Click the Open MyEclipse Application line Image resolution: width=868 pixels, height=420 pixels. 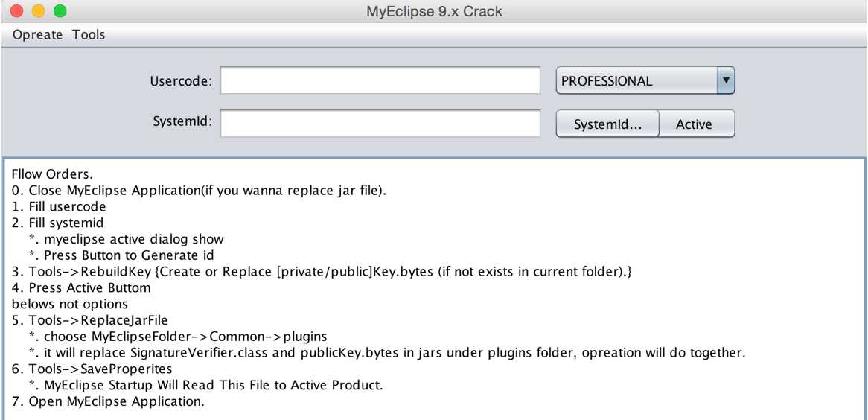tap(108, 401)
